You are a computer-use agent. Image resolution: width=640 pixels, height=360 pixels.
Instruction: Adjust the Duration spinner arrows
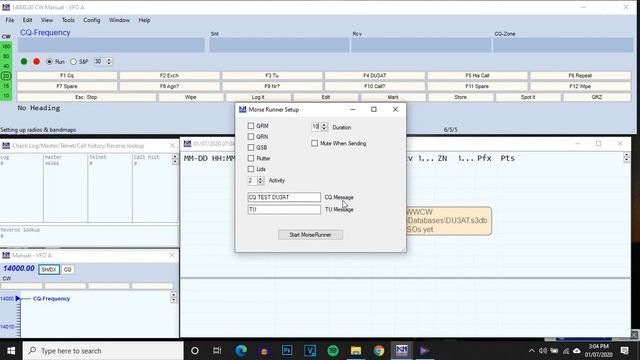(324, 127)
